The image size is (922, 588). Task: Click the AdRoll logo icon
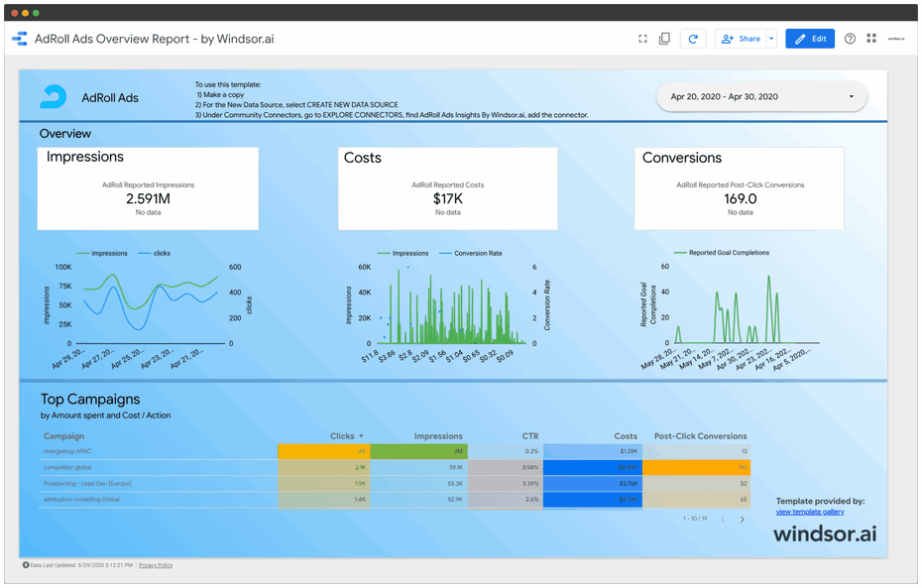click(x=53, y=97)
